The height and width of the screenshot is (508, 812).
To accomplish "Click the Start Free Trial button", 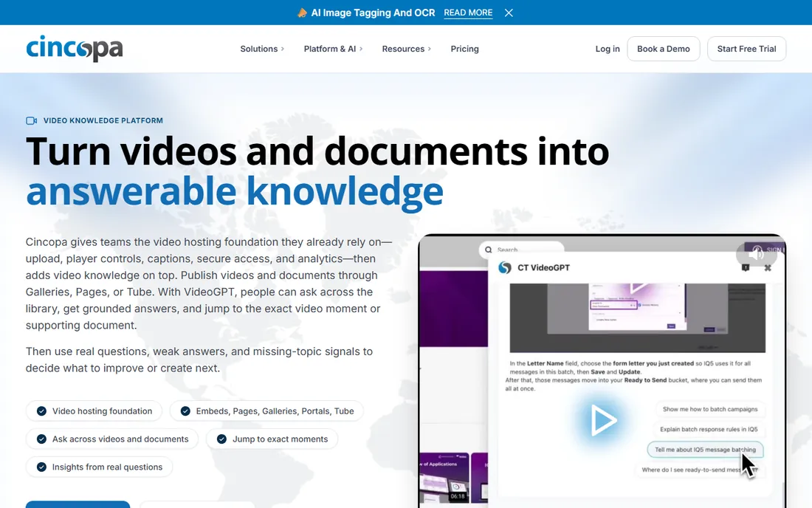I will click(x=746, y=49).
